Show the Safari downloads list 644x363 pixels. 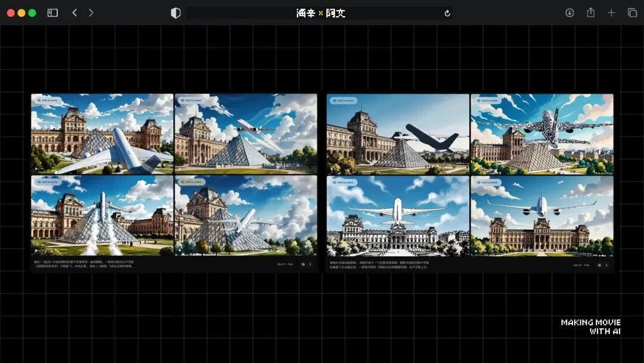(x=569, y=13)
